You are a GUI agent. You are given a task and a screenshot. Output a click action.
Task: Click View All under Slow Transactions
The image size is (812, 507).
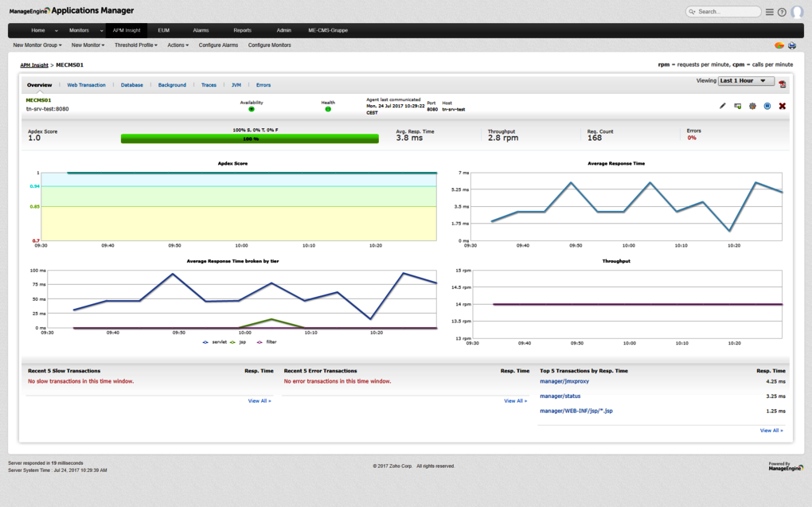click(x=259, y=401)
